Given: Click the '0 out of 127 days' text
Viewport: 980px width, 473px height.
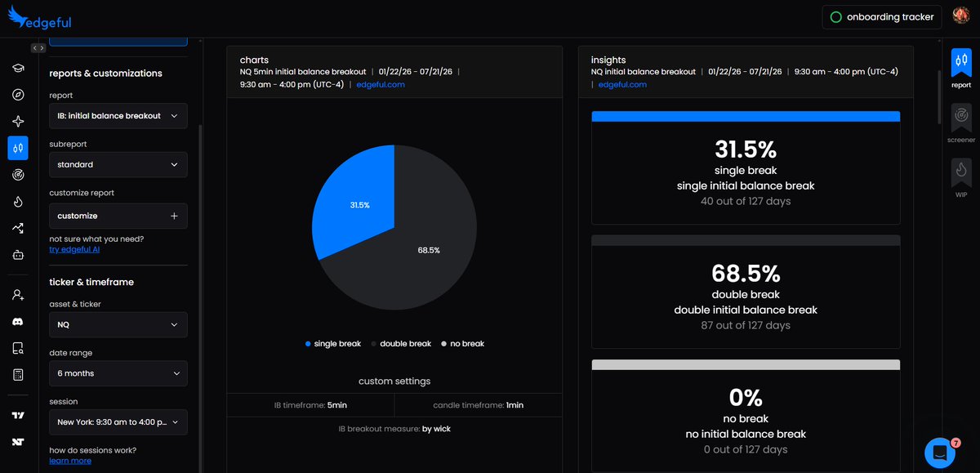Looking at the screenshot, I should pyautogui.click(x=746, y=449).
